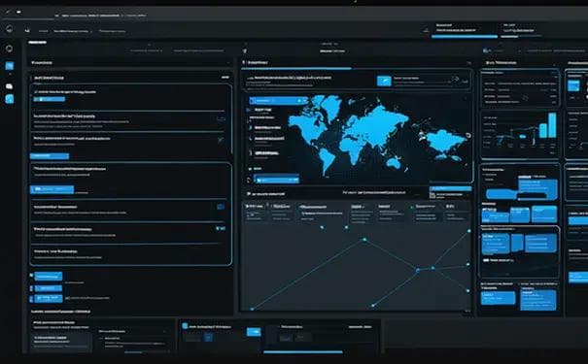Click the peak node in the network graph
This screenshot has width=588, height=364.
[364, 240]
